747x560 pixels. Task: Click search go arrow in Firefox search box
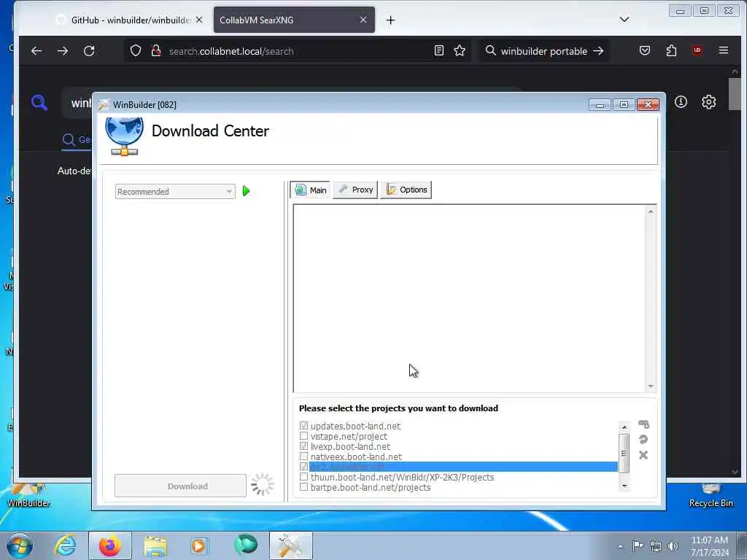click(598, 51)
